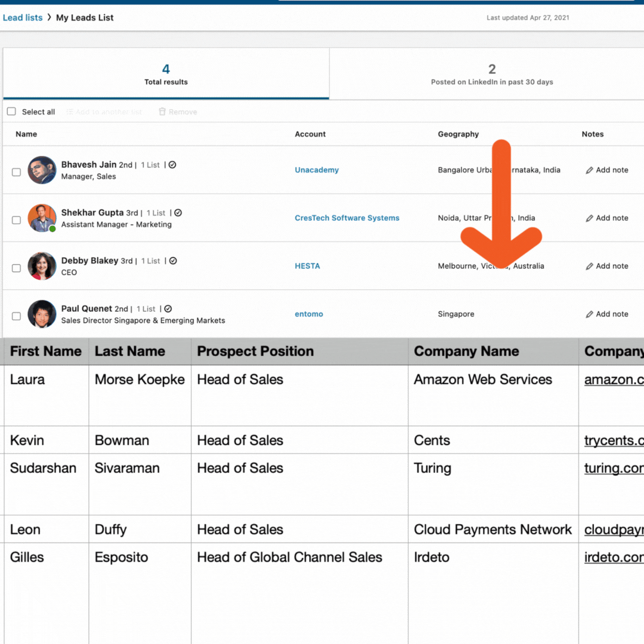Click Add note text for entomo lead
Viewport: 644px width, 644px height.
(612, 314)
